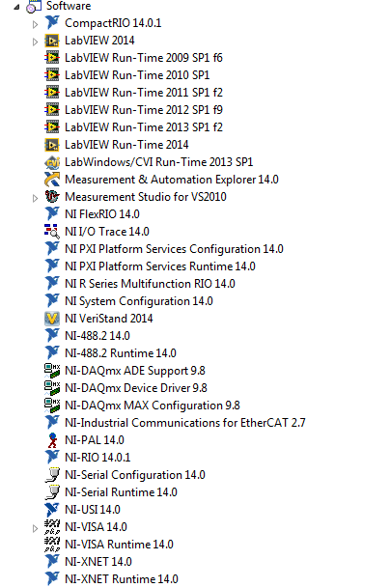This screenshot has height=588, width=390.
Task: Expand Measurement Studio for VS2010 node
Action: click(x=36, y=198)
